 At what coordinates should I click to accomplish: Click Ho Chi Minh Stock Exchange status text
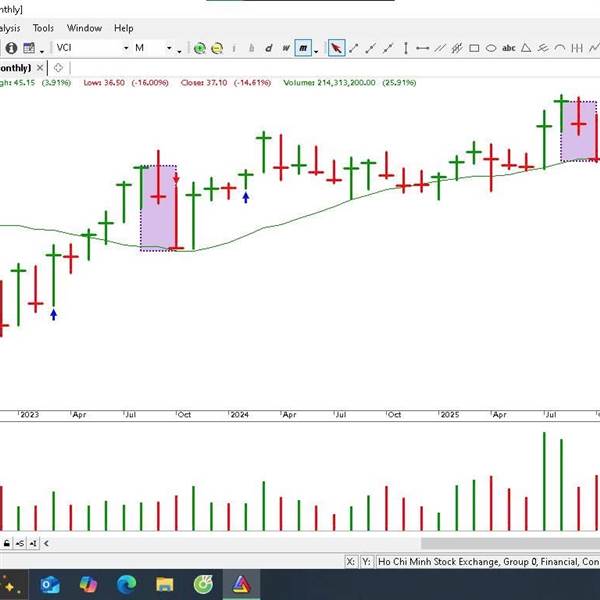(439, 562)
